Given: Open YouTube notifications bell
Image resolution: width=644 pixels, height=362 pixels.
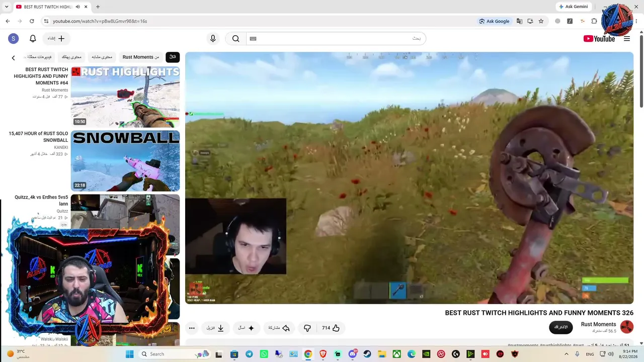Looking at the screenshot, I should click(33, 39).
